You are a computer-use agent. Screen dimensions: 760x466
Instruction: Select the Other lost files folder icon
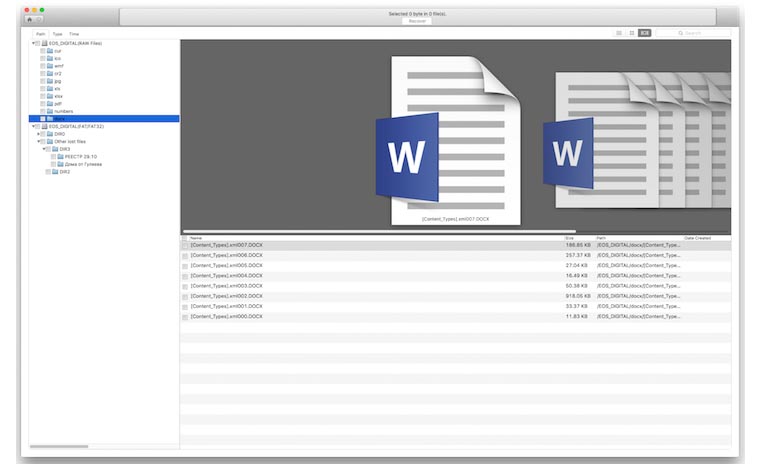[x=50, y=142]
